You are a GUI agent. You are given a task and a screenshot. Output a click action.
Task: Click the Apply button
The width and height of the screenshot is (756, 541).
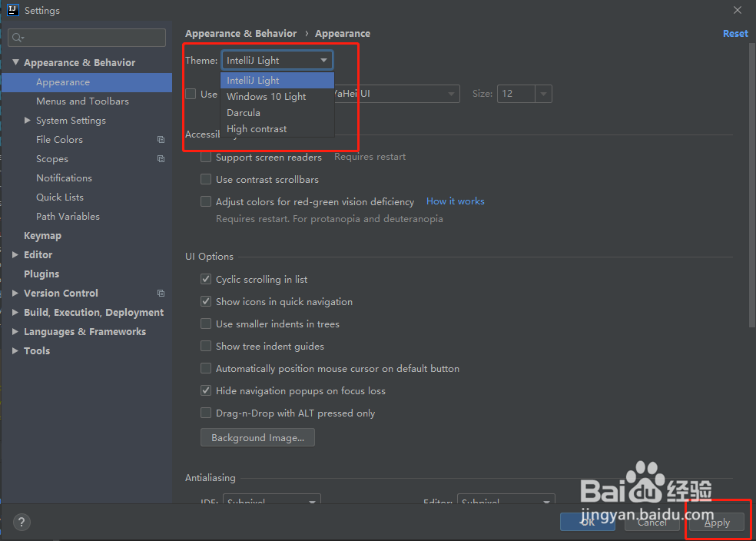(x=717, y=523)
